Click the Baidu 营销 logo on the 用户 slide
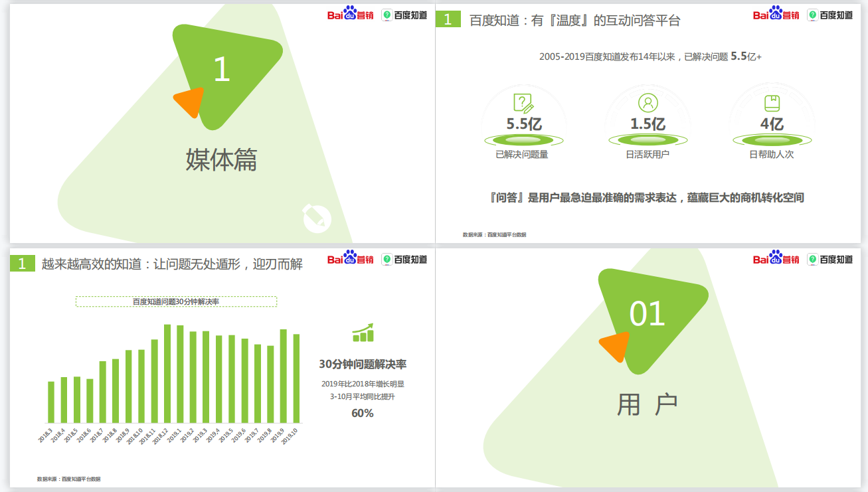 [x=776, y=258]
